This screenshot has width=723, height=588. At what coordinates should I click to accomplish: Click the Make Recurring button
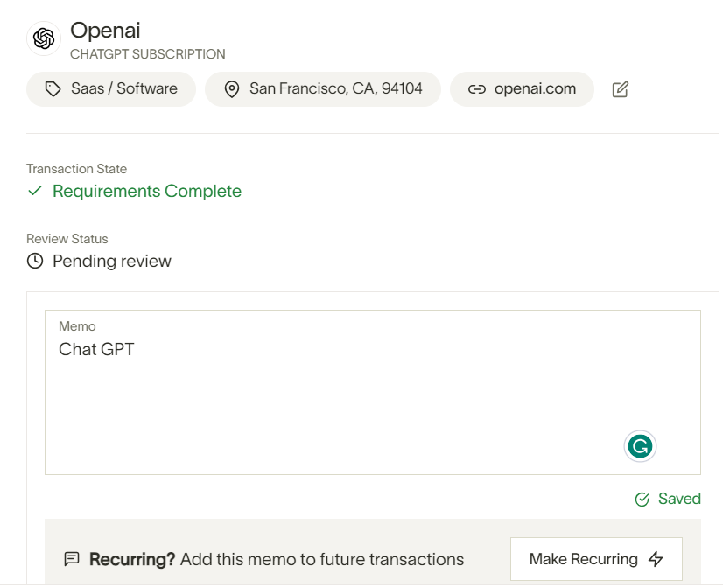[x=596, y=559]
